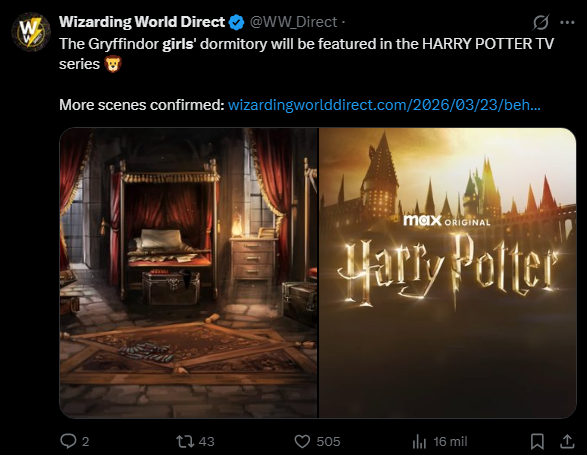The width and height of the screenshot is (587, 455).
Task: Like the post with the heart icon
Action: tap(302, 441)
